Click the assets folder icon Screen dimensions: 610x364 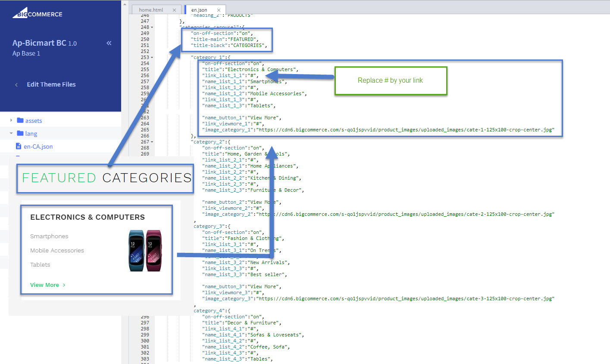20,121
